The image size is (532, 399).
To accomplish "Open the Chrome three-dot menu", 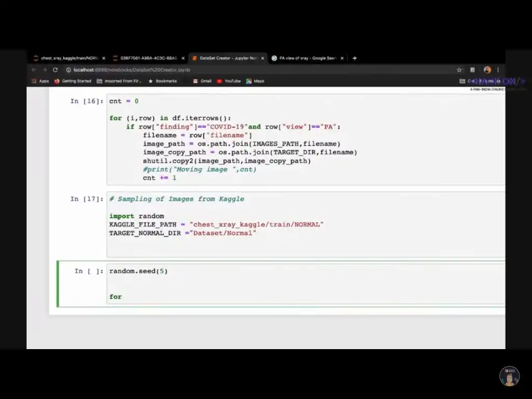I will pos(498,70).
